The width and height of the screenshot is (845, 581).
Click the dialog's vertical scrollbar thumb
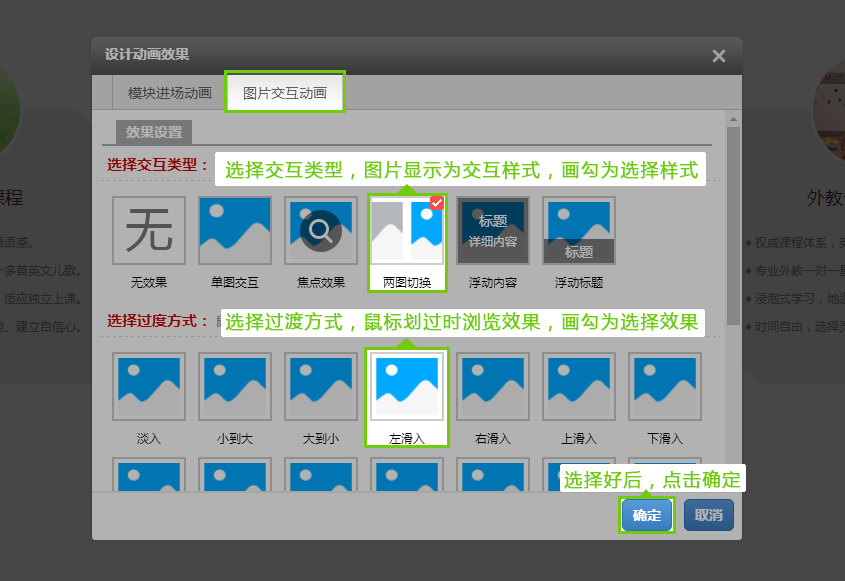pos(733,226)
